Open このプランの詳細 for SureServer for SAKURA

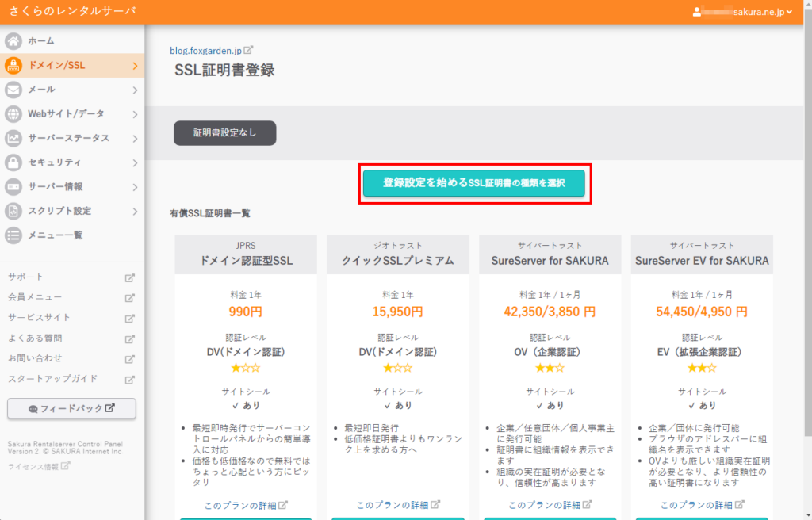[x=550, y=505]
